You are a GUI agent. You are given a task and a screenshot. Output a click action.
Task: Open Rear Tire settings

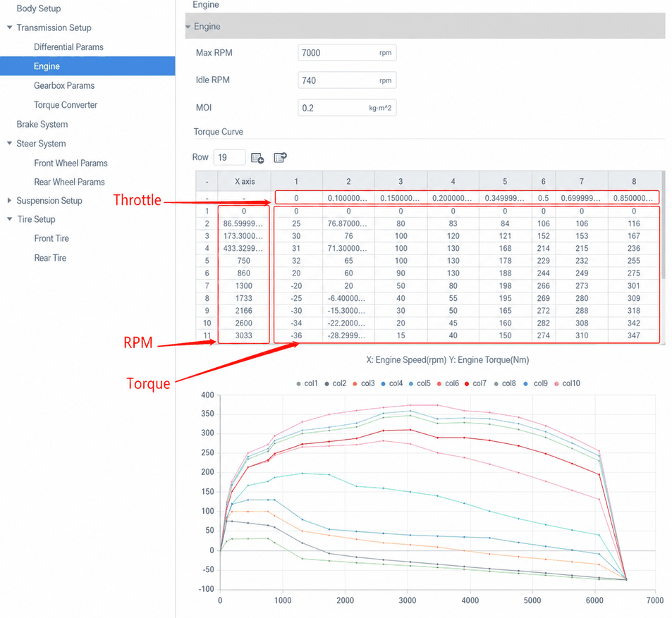click(x=50, y=258)
